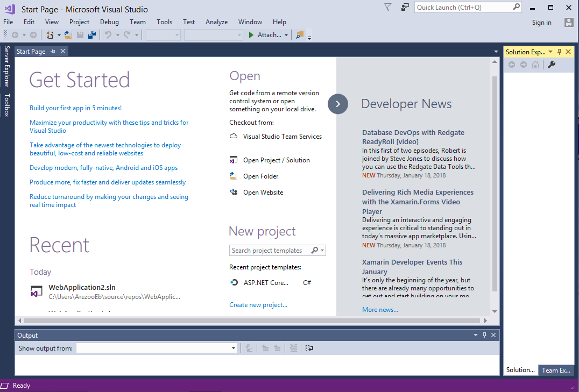This screenshot has width=579, height=392.
Task: Open the wrench Properties icon in Solution Explorer
Action: tap(551, 65)
